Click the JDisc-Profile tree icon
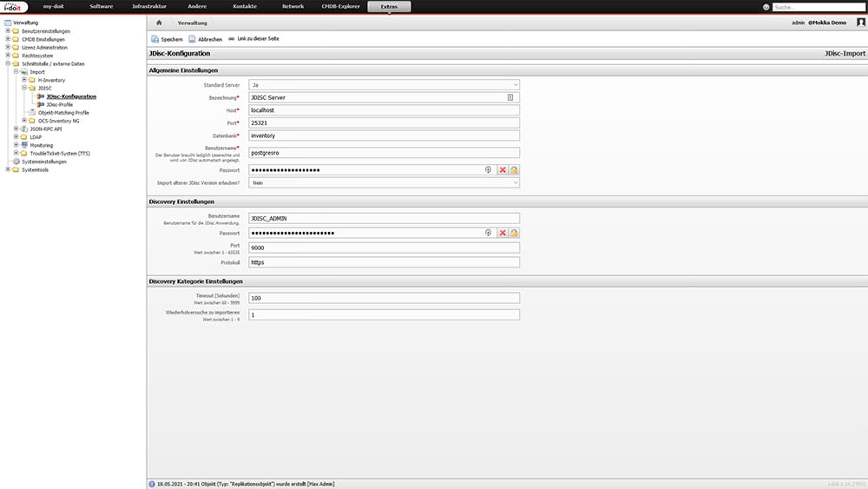Screen dimensions: 868x489 [41, 104]
